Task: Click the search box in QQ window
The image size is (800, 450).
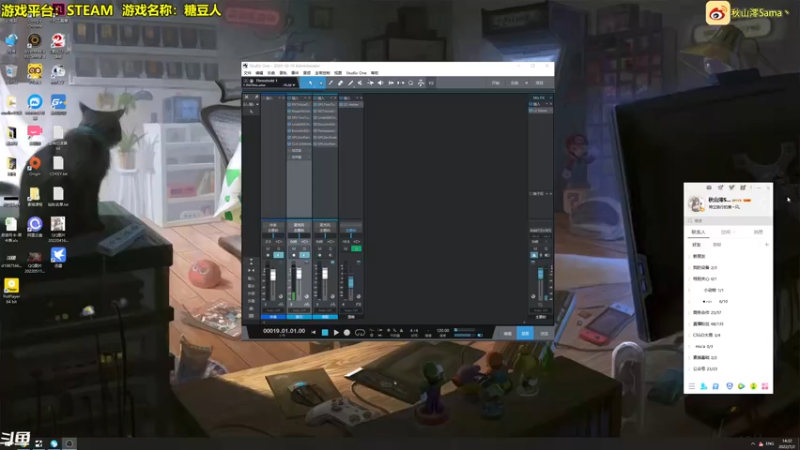Action: pyautogui.click(x=728, y=220)
